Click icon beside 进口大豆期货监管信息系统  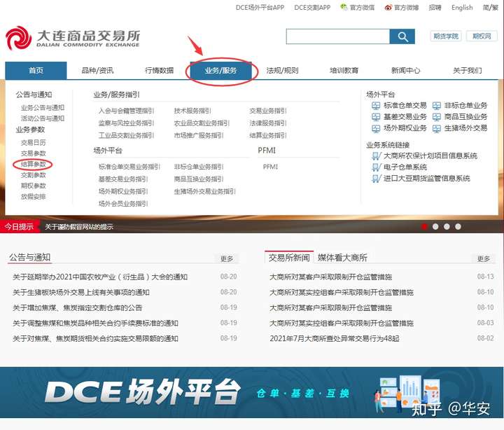[x=376, y=179]
